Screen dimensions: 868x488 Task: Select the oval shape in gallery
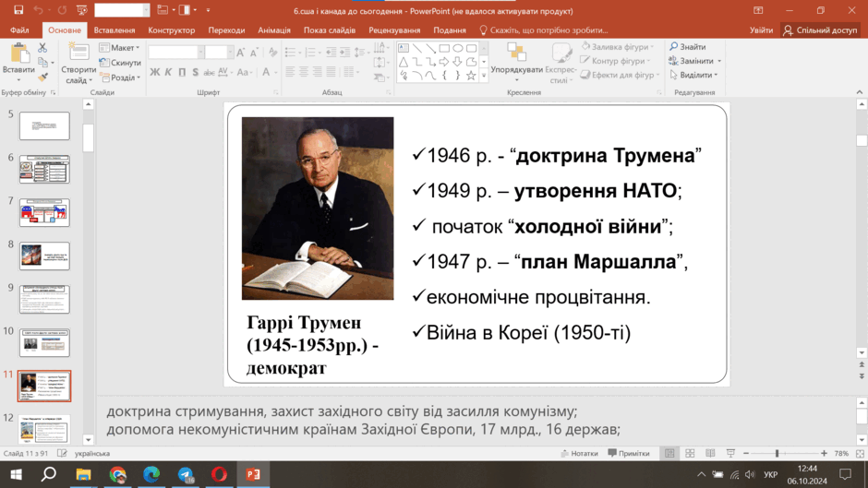[x=457, y=48]
